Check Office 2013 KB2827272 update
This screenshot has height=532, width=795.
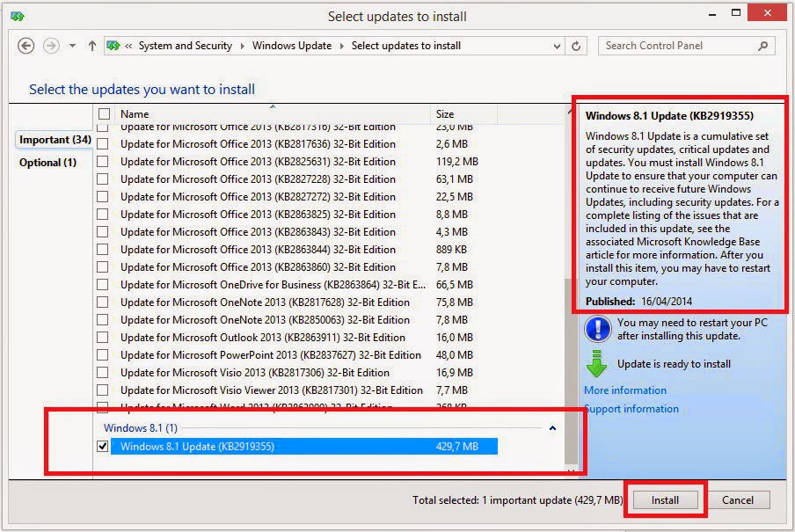tap(102, 197)
